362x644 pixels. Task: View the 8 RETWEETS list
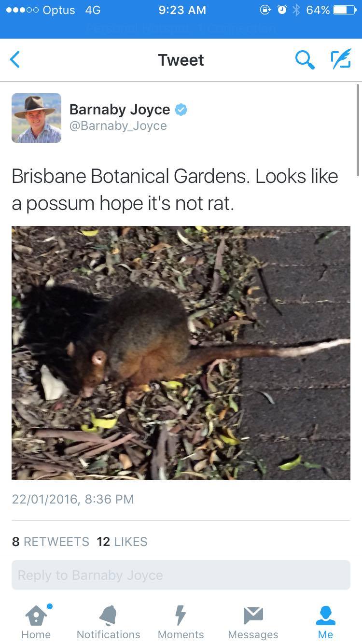pos(51,542)
